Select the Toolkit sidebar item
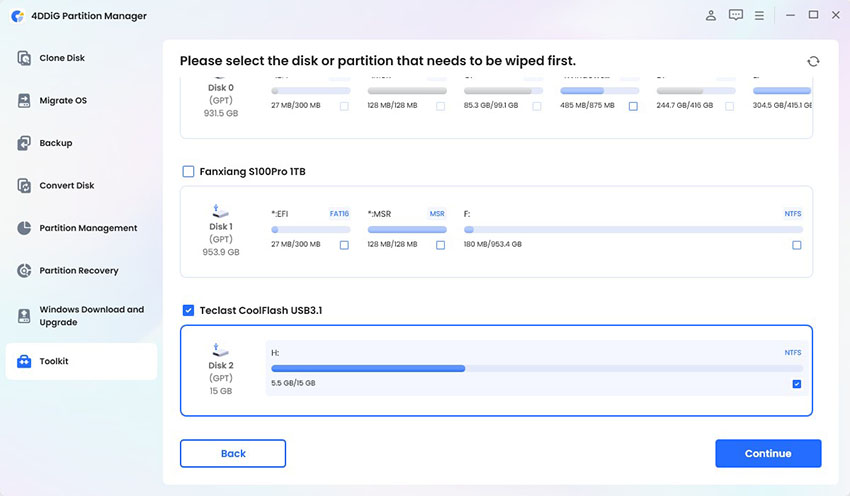850x496 pixels. point(80,361)
